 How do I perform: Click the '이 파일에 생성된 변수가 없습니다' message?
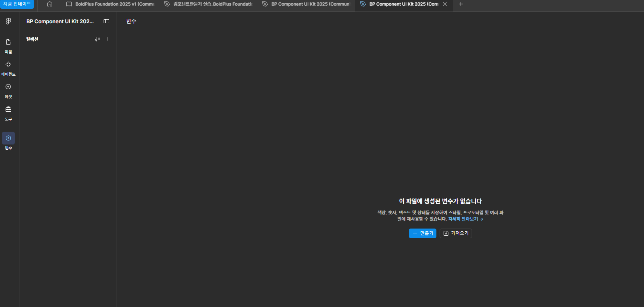pyautogui.click(x=440, y=201)
